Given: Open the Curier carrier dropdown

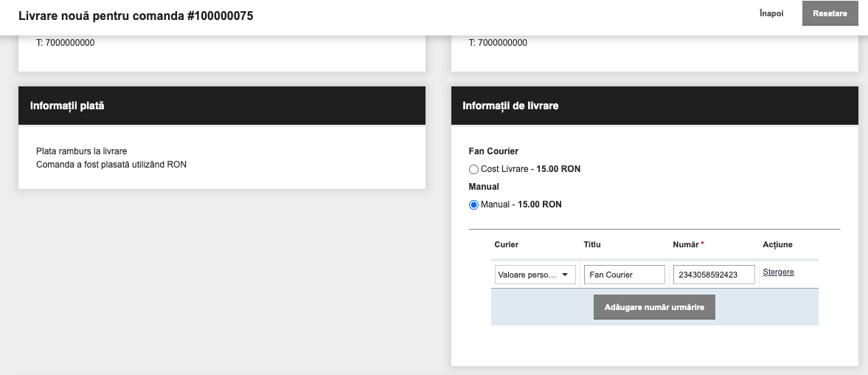Looking at the screenshot, I should pos(535,274).
